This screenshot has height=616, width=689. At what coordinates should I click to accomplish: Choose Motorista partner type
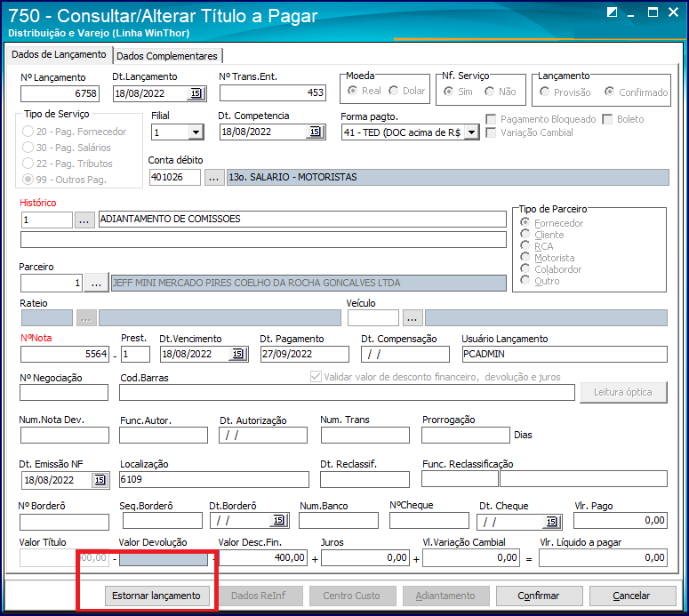(525, 257)
